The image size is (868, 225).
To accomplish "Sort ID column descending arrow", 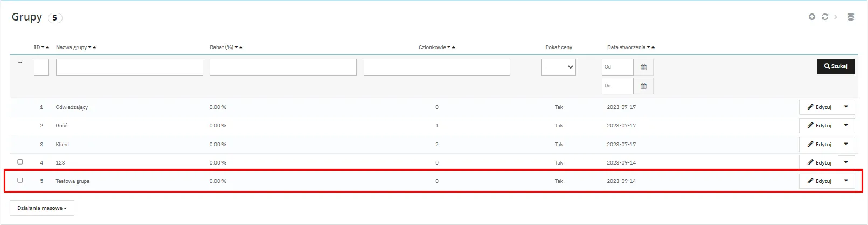I will click(43, 47).
